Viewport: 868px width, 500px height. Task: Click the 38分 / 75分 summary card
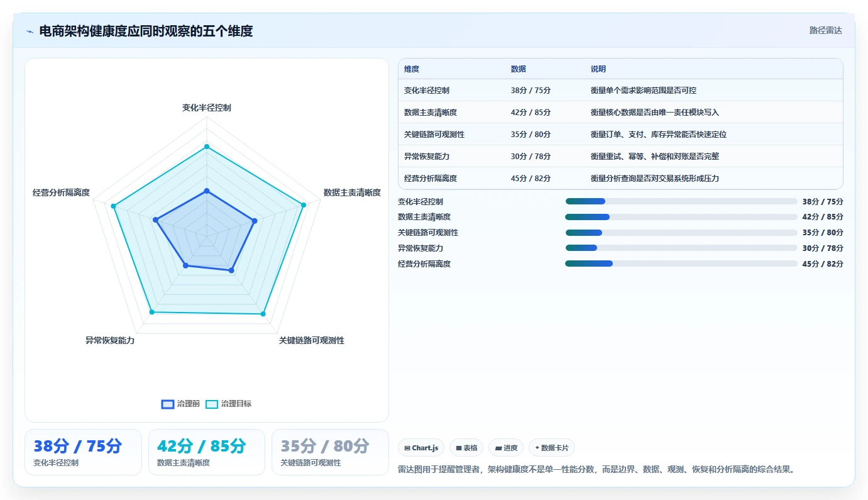click(83, 452)
